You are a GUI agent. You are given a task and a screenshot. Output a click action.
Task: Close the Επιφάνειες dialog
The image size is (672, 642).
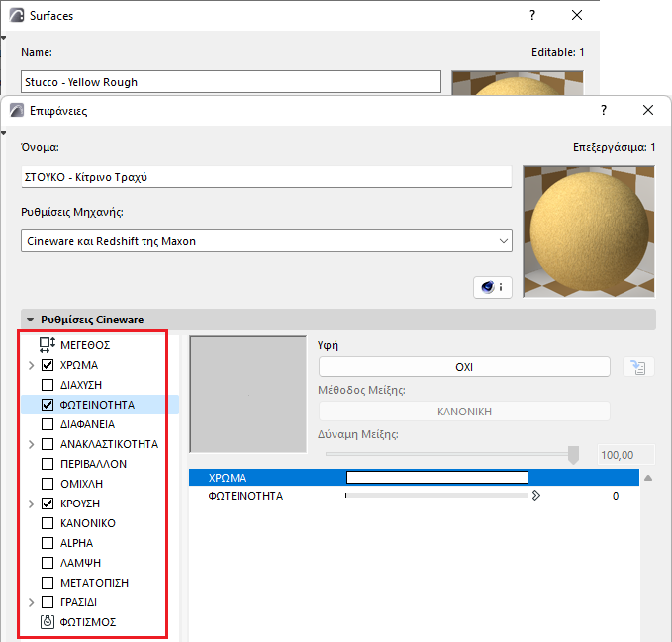point(648,110)
